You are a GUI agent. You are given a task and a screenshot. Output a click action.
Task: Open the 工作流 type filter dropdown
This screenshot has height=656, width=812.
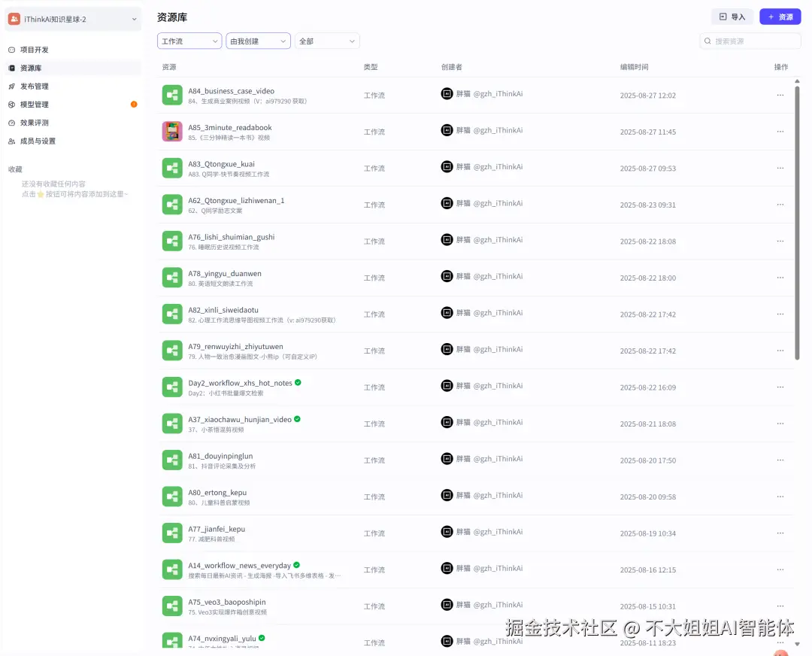tap(189, 41)
